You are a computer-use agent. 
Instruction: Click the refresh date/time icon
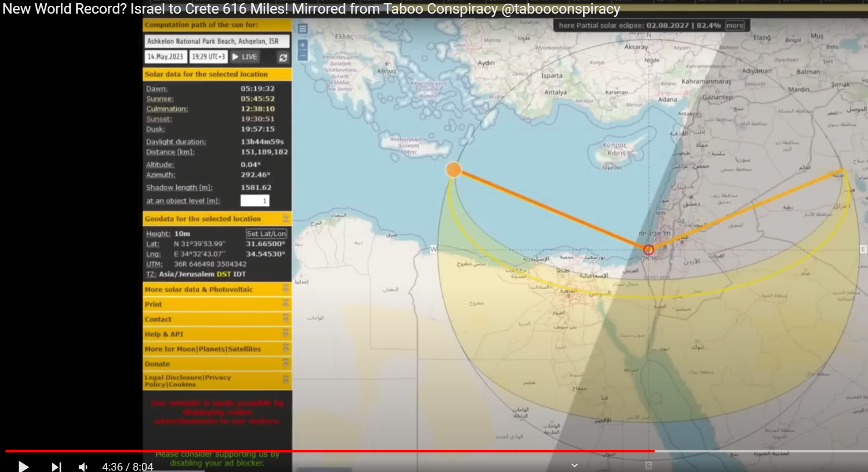tap(283, 58)
